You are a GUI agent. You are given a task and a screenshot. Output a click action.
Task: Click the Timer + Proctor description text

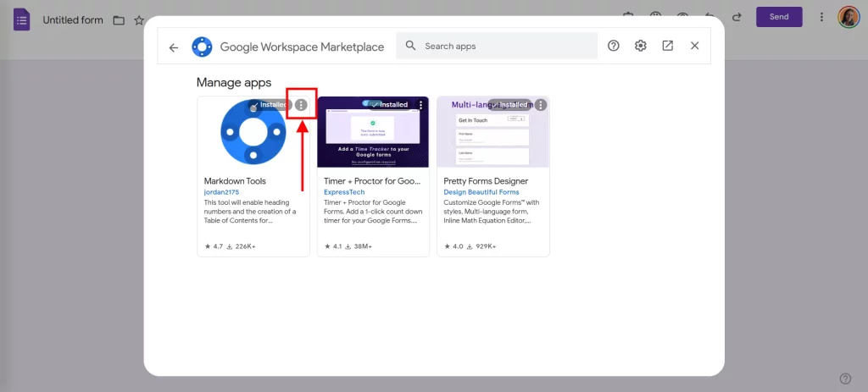coord(373,212)
